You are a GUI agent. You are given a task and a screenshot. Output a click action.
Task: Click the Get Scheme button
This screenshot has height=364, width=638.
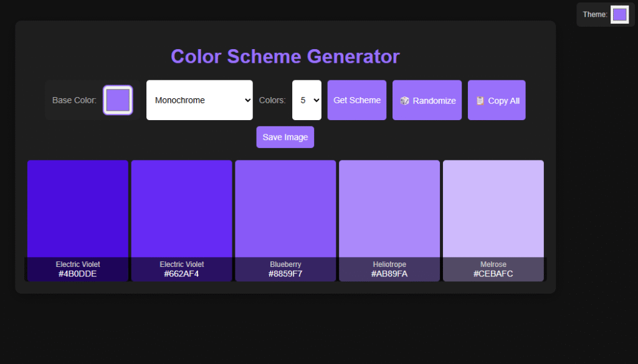pos(356,100)
